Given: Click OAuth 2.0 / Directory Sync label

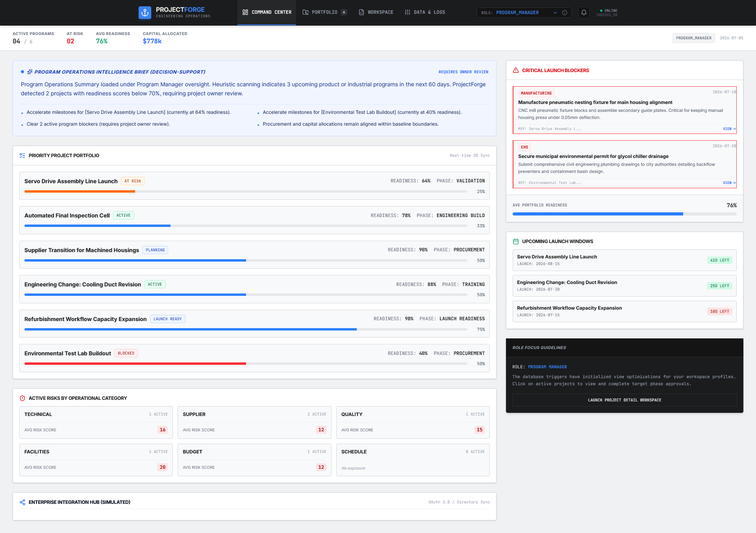Looking at the screenshot, I should click(x=459, y=502).
